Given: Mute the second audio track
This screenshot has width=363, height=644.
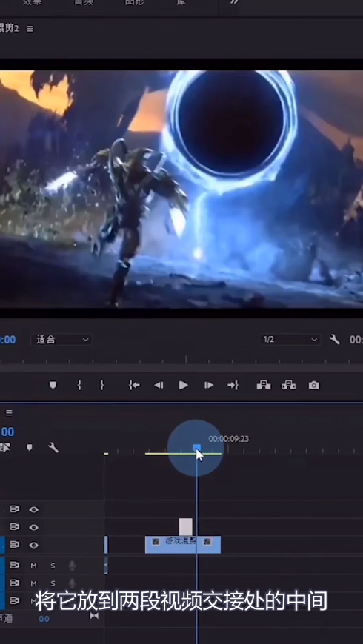Looking at the screenshot, I should click(x=34, y=583).
